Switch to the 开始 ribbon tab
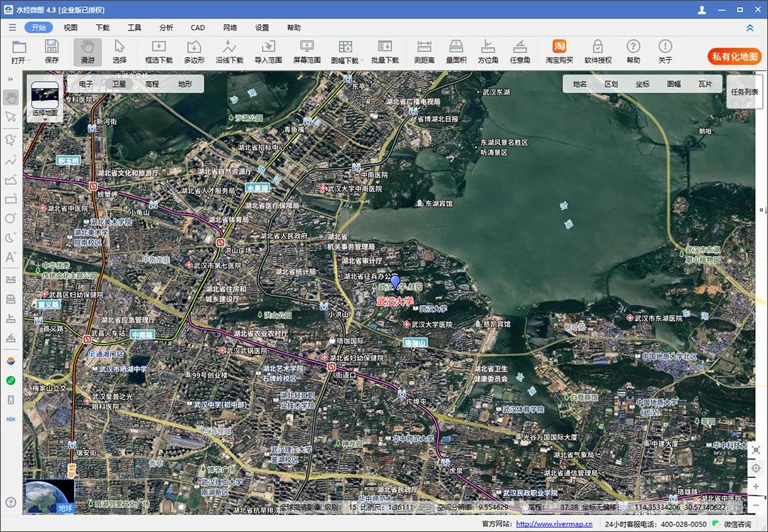This screenshot has width=768, height=532. [38, 28]
